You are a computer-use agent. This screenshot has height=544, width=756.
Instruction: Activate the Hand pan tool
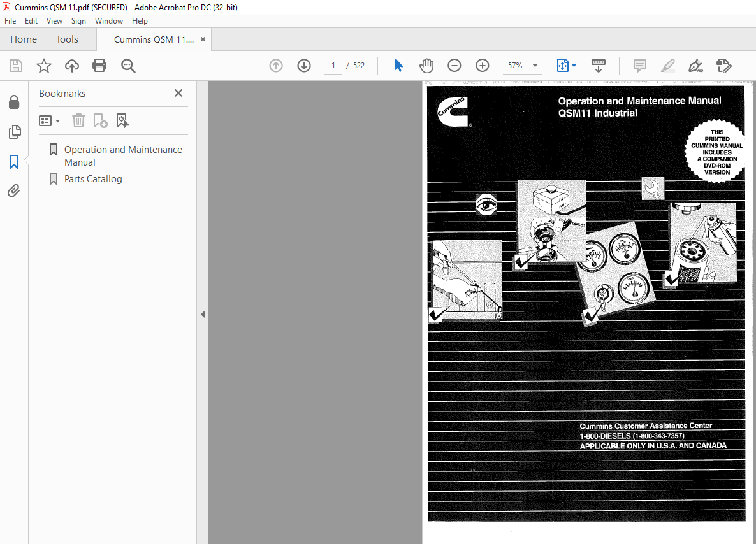click(x=426, y=66)
